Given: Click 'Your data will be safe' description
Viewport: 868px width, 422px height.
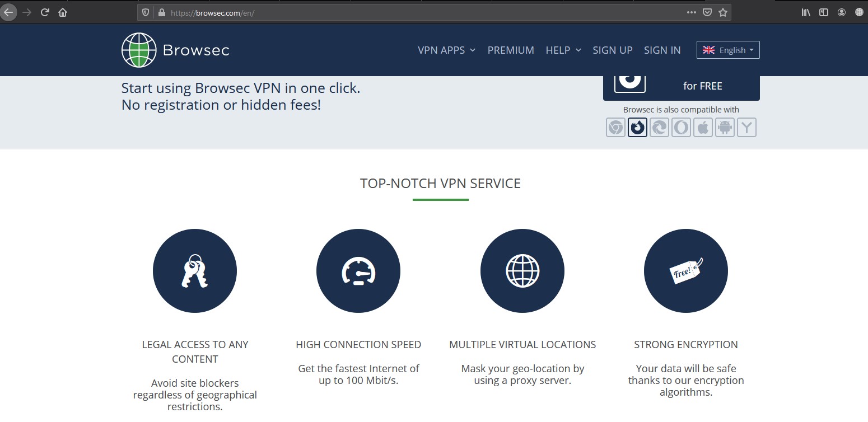Looking at the screenshot, I should coord(686,381).
